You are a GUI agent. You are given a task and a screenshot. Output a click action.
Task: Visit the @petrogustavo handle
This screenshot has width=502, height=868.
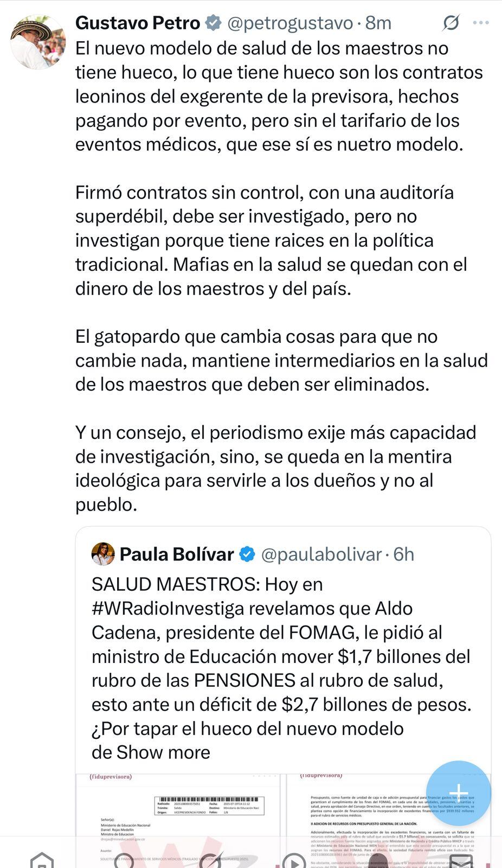click(x=289, y=23)
